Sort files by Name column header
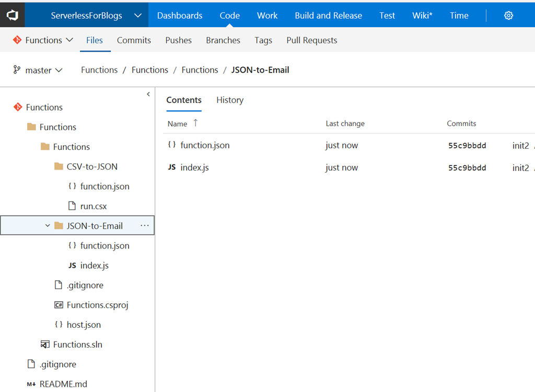Image resolution: width=535 pixels, height=392 pixels. 178,124
